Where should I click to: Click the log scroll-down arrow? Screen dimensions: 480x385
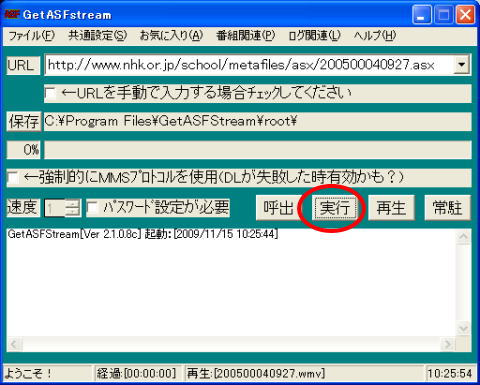tap(463, 329)
